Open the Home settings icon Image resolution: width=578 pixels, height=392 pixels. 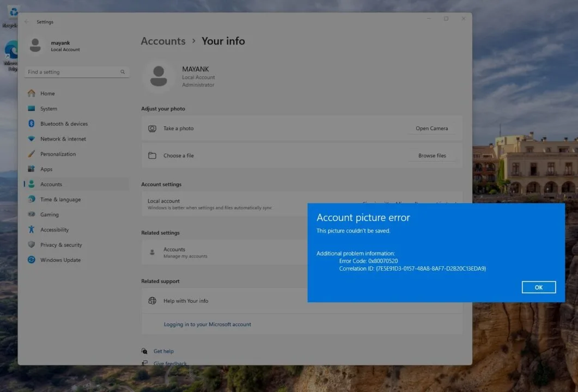click(x=32, y=94)
